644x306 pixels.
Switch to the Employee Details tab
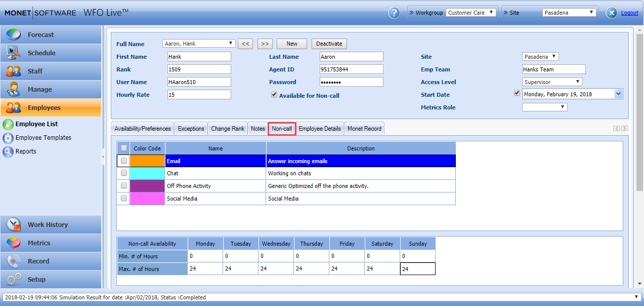(x=319, y=129)
